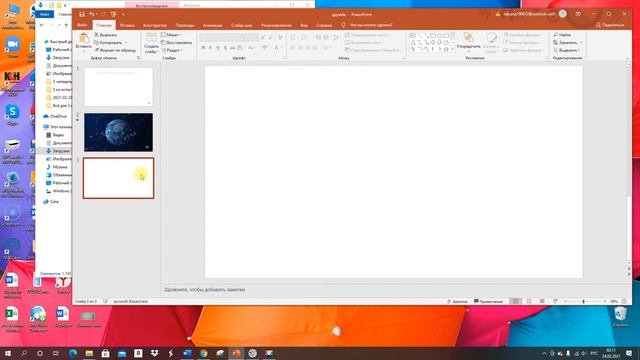Switch to the Design (Конструктор) ribbon tab
The image size is (640, 360).
[155, 25]
